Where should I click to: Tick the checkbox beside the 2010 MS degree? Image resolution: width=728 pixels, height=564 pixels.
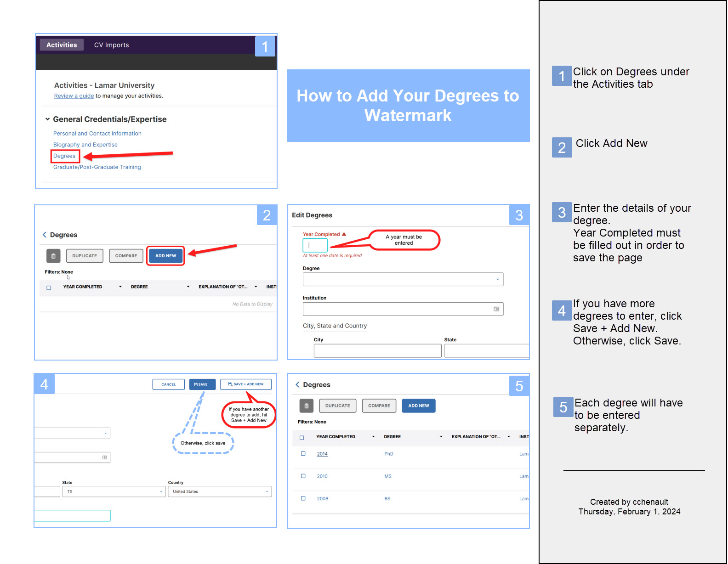pos(303,476)
